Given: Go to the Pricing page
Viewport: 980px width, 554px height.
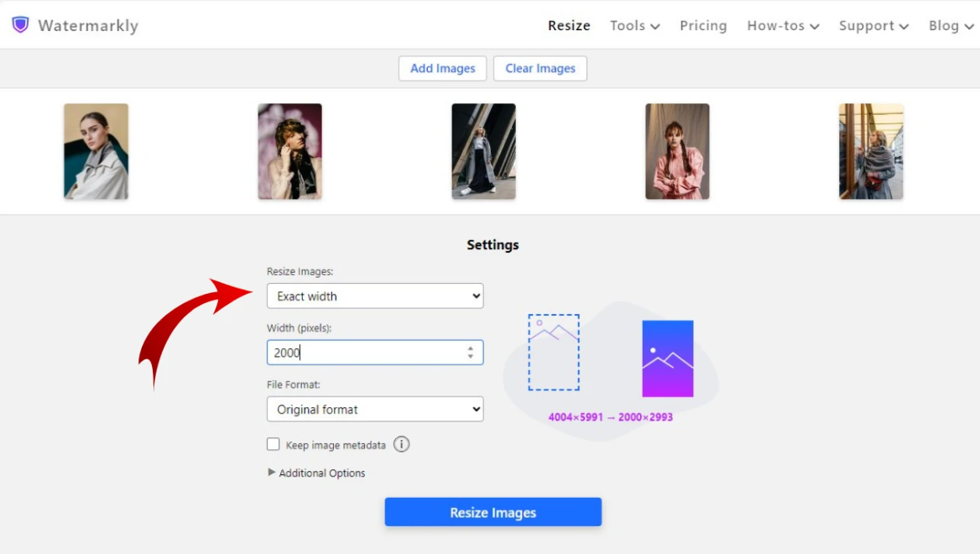Looking at the screenshot, I should 703,26.
